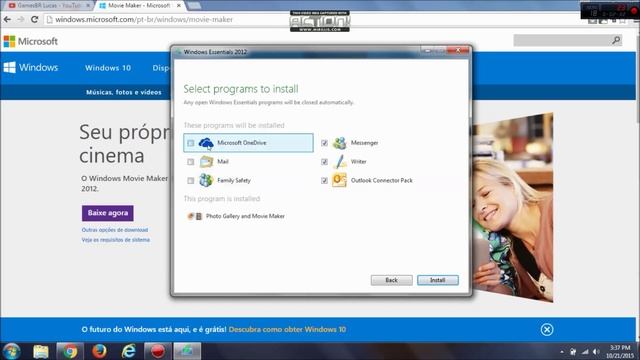Check the Family Safety checkbox
Viewport: 640px width, 360px height.
pyautogui.click(x=191, y=180)
